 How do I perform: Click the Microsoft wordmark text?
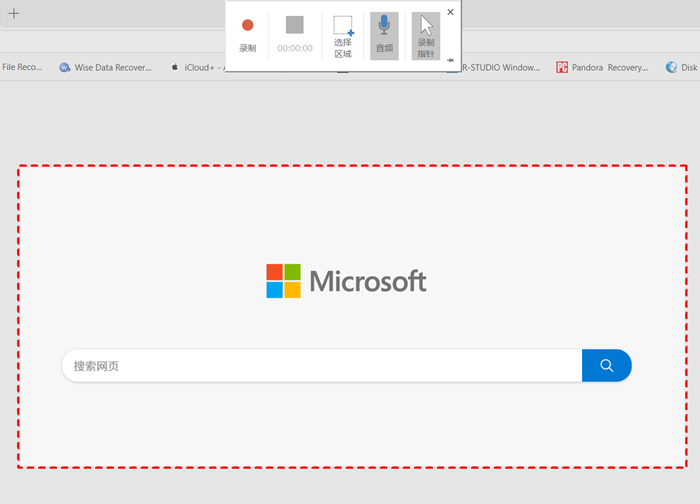click(368, 282)
